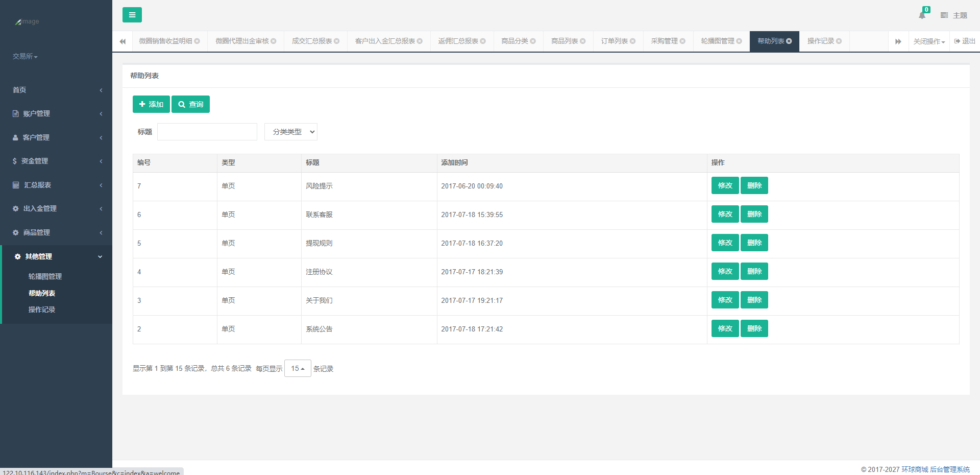Open the 分类类型 dropdown
The width and height of the screenshot is (980, 475).
coord(291,132)
